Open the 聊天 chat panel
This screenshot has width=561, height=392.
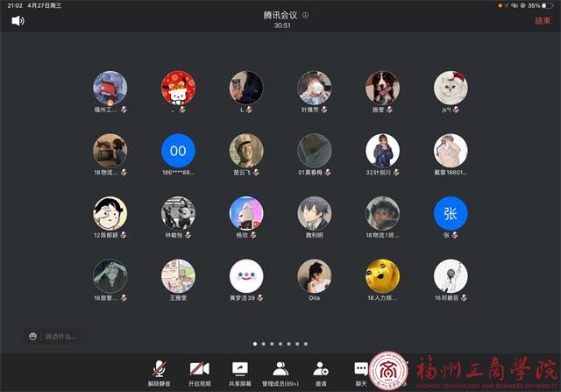(360, 373)
